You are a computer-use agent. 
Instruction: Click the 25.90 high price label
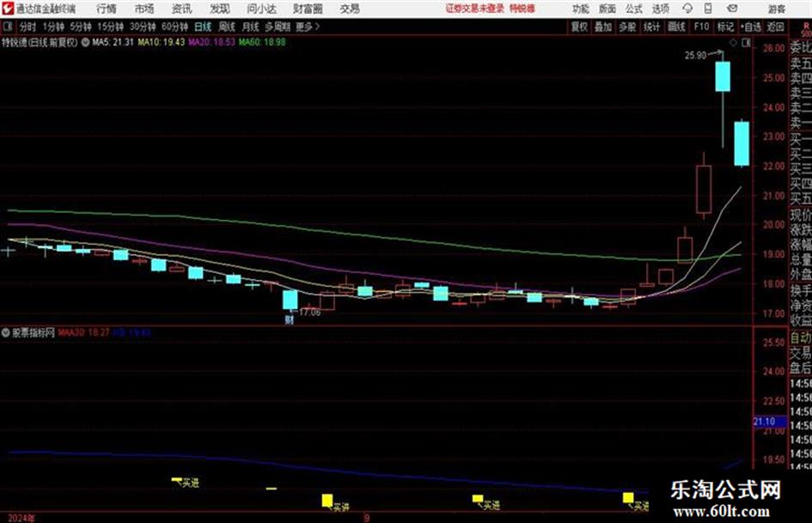tap(695, 56)
